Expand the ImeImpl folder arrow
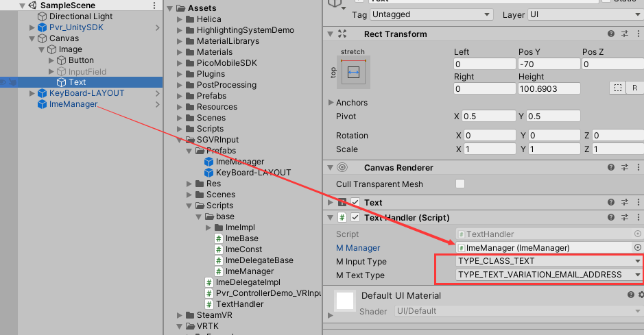Screen dimensions: 644x335 click(208, 227)
